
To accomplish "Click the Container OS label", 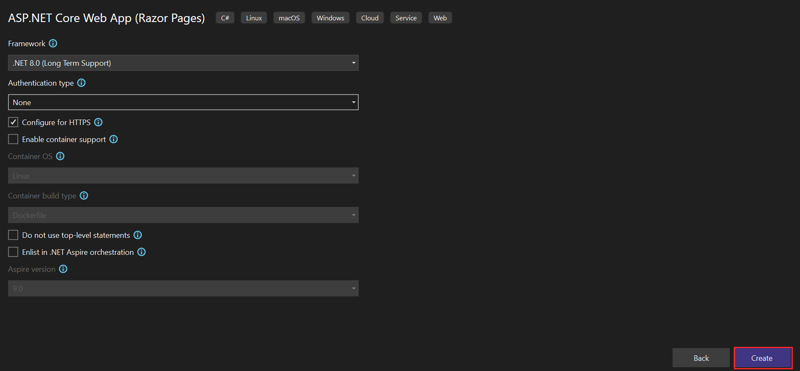I will coord(30,156).
